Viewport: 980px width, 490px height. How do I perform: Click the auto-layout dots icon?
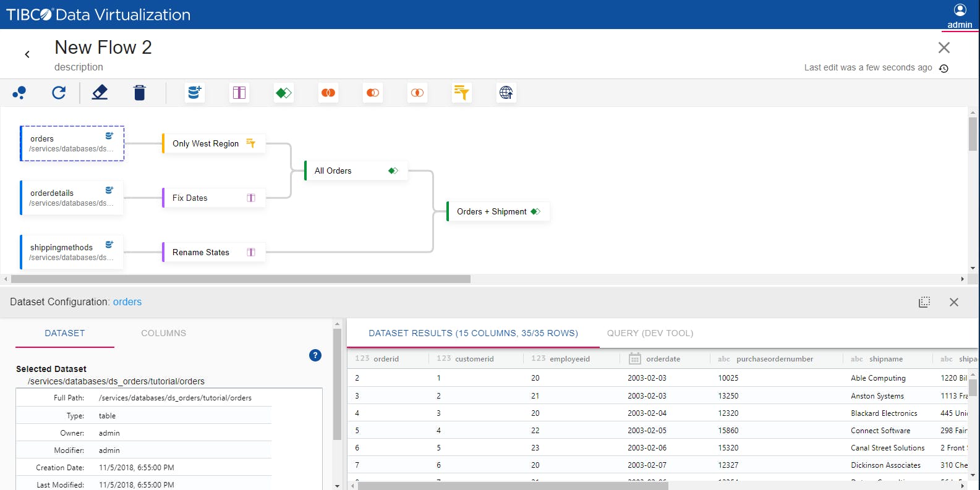click(19, 93)
